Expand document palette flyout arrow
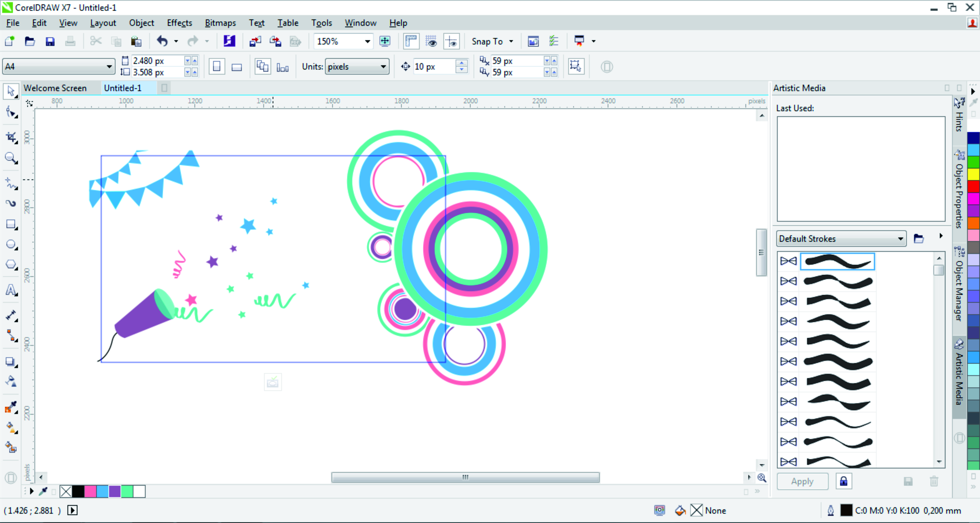 click(32, 491)
